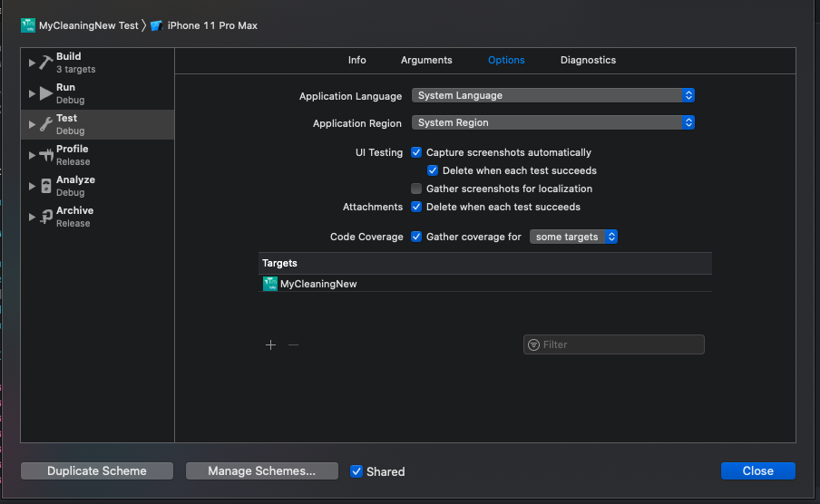Image resolution: width=820 pixels, height=504 pixels.
Task: Expand the Profile disclosure triangle
Action: click(x=32, y=155)
